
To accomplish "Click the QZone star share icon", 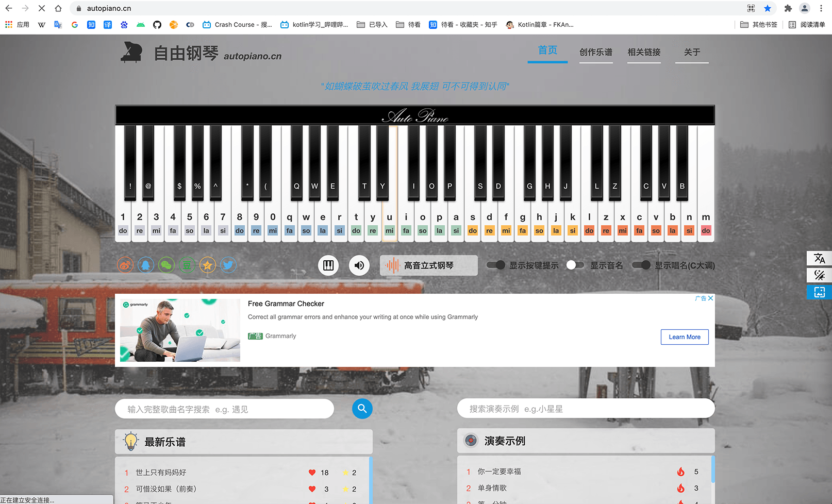I will [x=208, y=265].
